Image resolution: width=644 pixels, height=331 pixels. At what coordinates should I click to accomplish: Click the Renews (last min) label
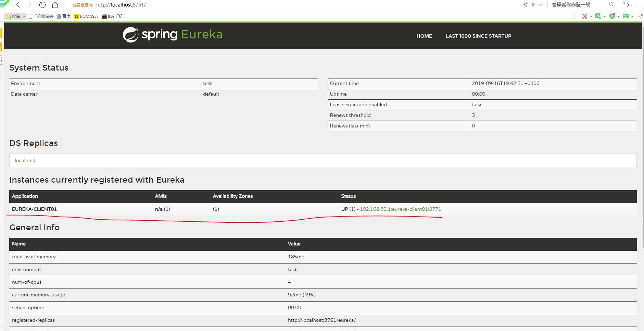350,126
